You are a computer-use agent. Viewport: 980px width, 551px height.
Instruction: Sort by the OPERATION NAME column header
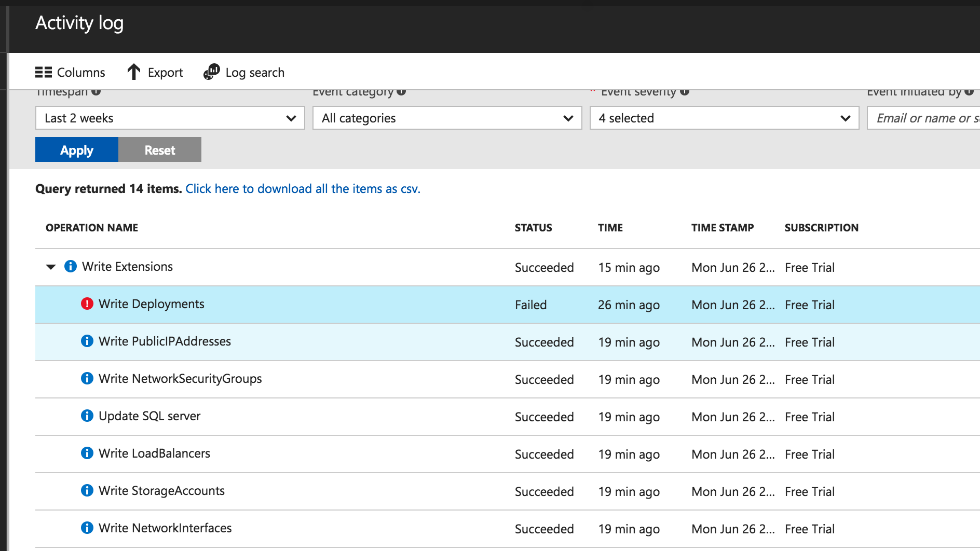91,227
